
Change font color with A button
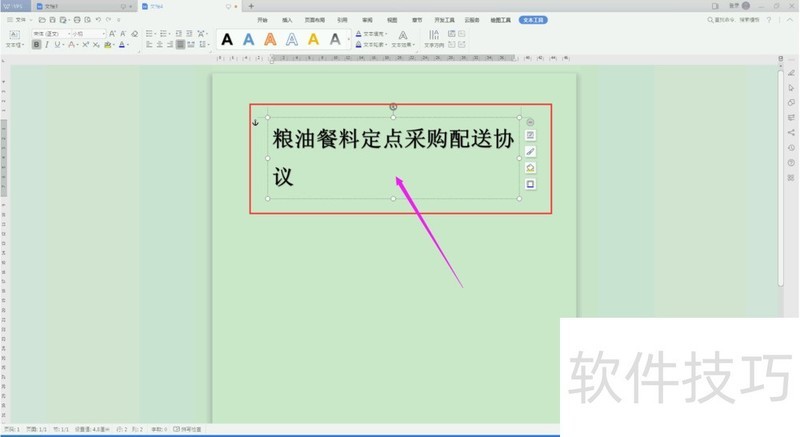coord(72,45)
